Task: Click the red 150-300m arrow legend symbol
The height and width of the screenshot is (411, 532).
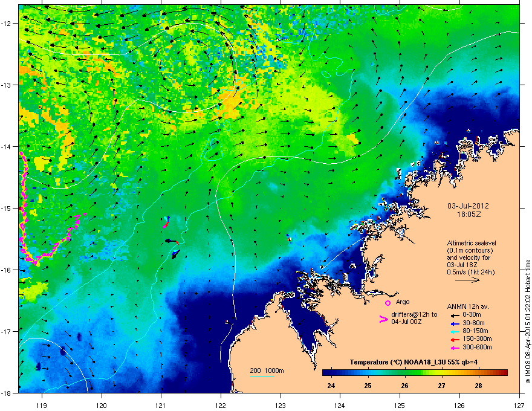Action: point(455,339)
